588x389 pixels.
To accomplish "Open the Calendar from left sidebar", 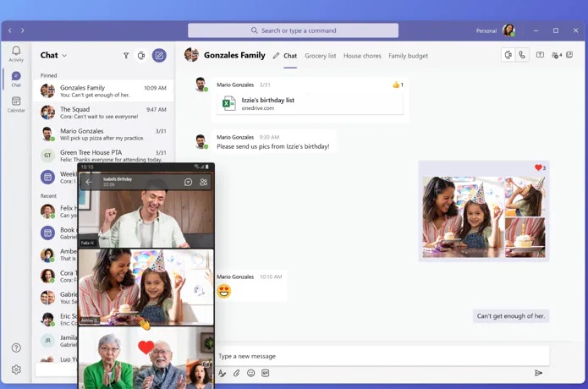I will click(x=16, y=105).
